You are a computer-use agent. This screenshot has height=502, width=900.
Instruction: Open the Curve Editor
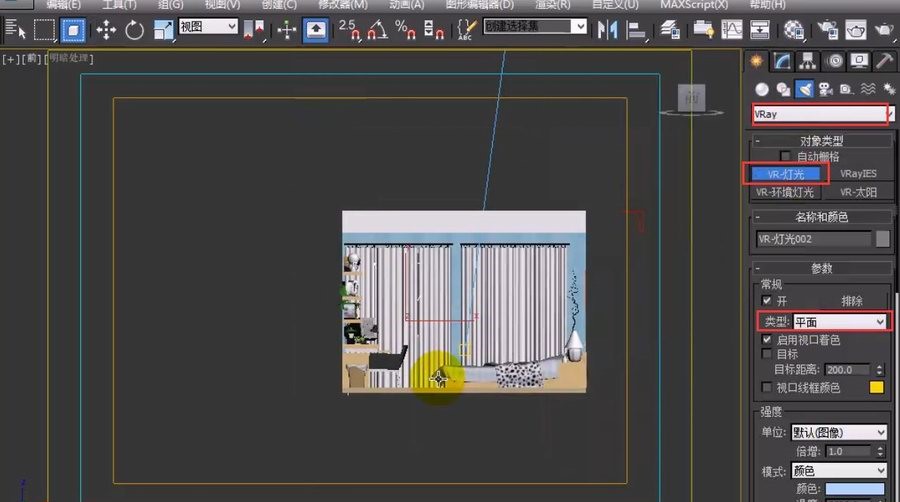click(x=732, y=29)
